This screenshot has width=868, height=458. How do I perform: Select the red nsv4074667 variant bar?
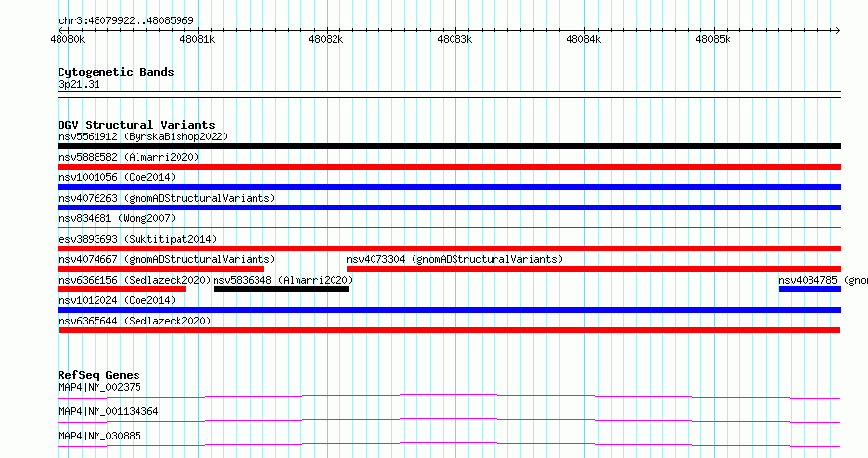tap(161, 269)
